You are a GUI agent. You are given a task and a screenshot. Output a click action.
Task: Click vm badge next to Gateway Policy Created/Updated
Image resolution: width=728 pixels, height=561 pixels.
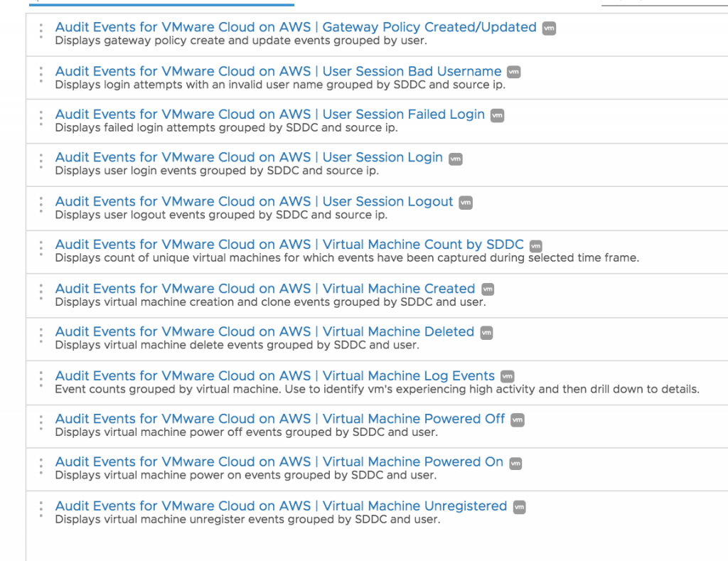coord(549,28)
